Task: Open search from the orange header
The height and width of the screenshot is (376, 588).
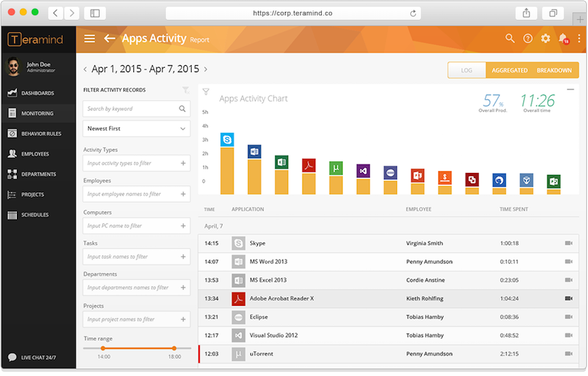Action: [510, 38]
